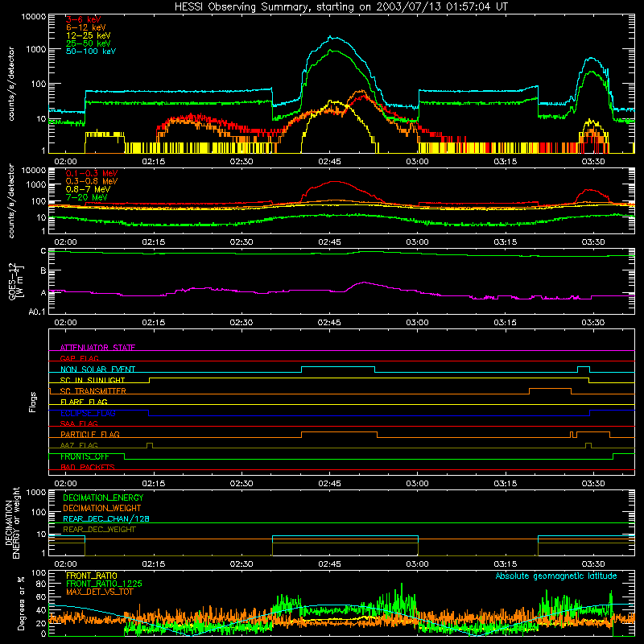Screen dimensions: 644x644
Task: Click the 03:30 tick under the decimation panel
Action: click(593, 564)
